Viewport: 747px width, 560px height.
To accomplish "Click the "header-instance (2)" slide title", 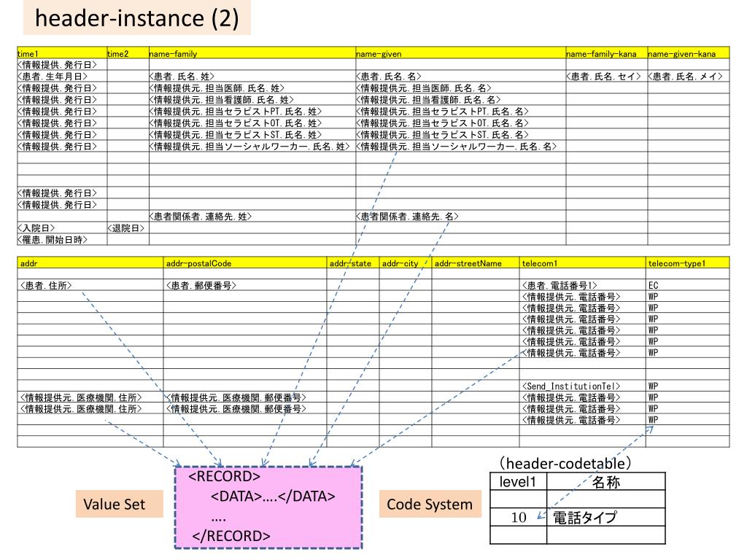I will point(136,19).
